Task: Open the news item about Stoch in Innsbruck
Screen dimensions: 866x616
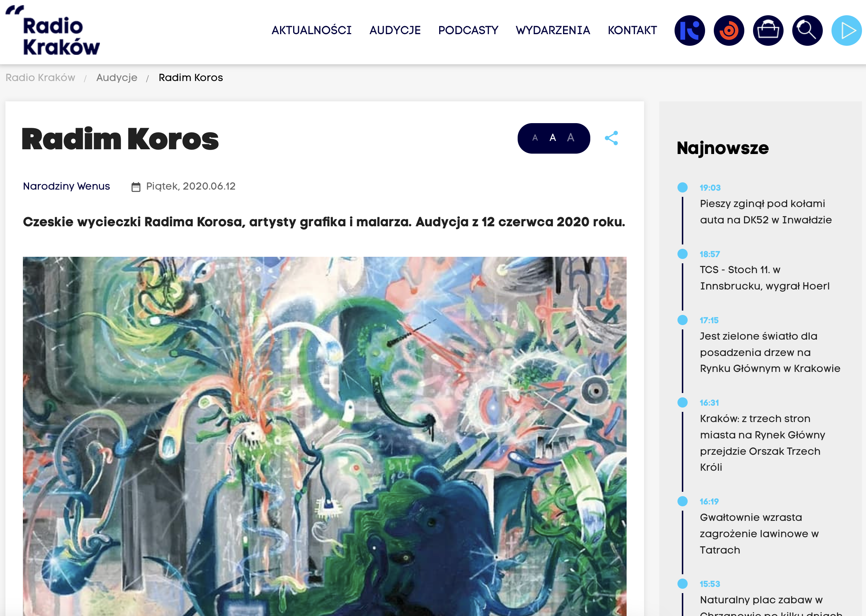Action: (764, 278)
